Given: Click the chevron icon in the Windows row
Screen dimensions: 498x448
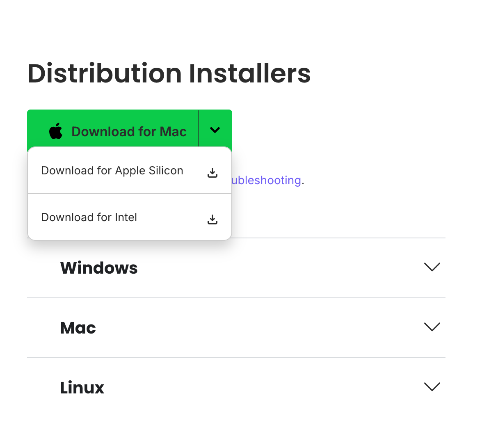Looking at the screenshot, I should (x=432, y=267).
